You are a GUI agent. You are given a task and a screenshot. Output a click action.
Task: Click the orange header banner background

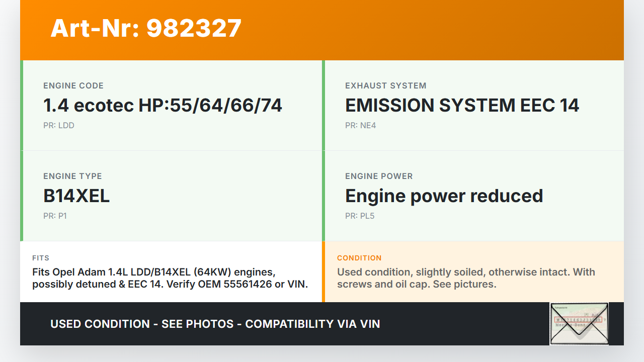(x=433, y=30)
